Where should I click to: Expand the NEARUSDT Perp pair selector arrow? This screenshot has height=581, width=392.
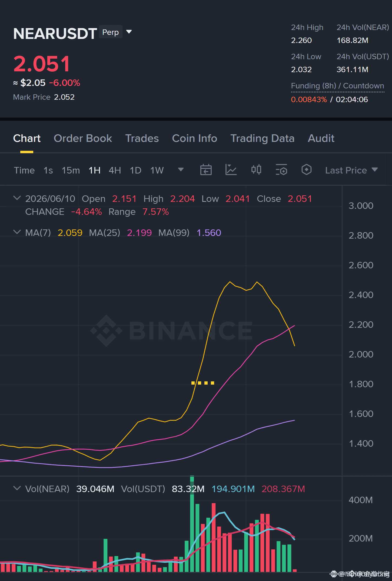click(x=129, y=32)
